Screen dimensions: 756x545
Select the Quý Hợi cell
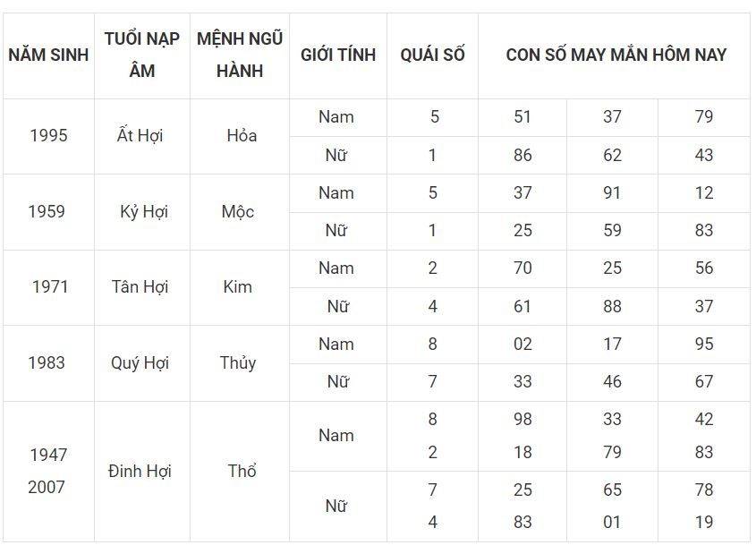(x=140, y=362)
